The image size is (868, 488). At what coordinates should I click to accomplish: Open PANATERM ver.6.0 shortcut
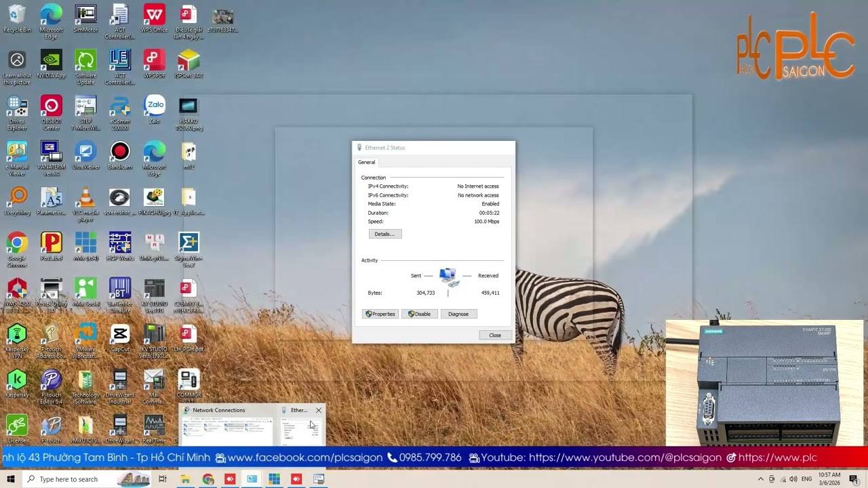coord(51,159)
